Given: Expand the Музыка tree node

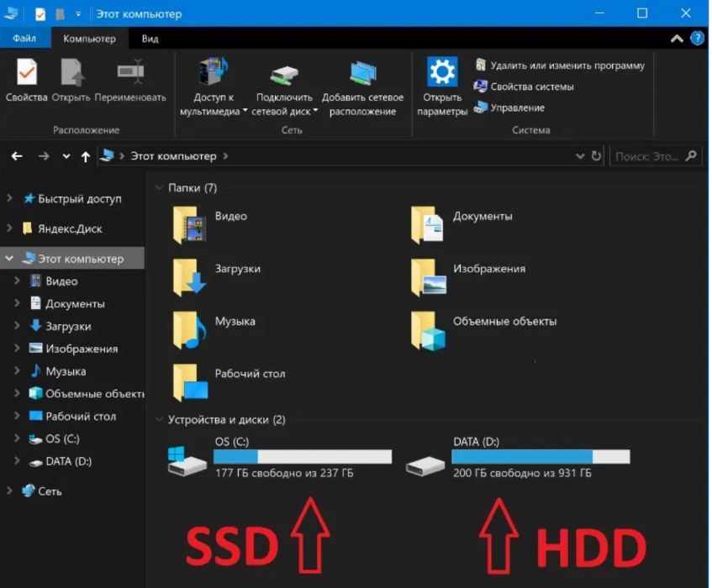Looking at the screenshot, I should [18, 370].
